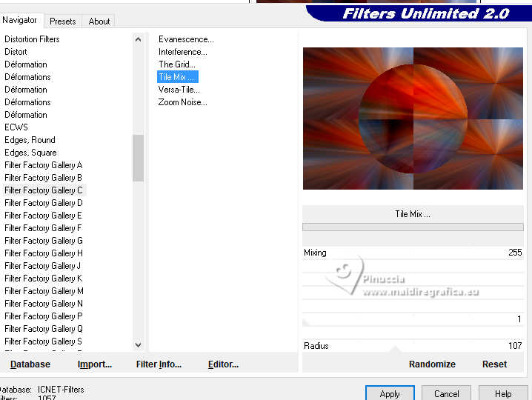Apply the Tile Mix filter
The image size is (532, 400).
pyautogui.click(x=390, y=393)
